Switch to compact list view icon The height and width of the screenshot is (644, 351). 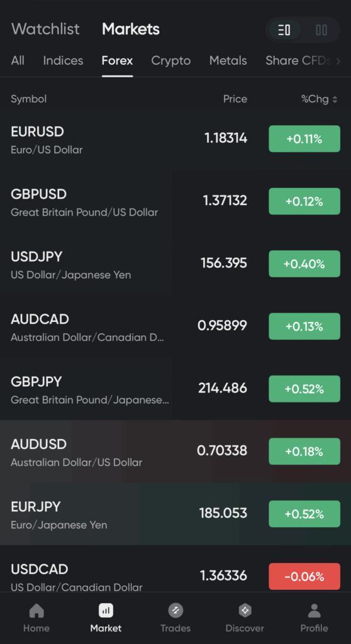coord(284,30)
